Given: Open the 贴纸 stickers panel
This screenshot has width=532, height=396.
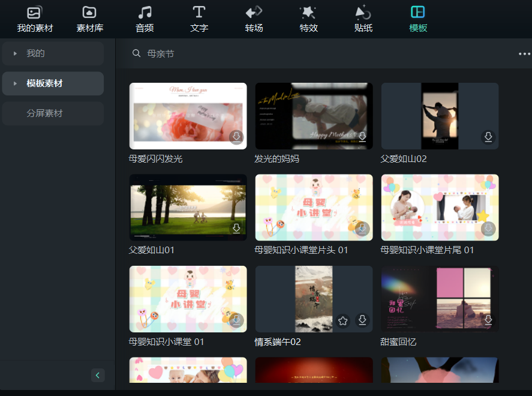Looking at the screenshot, I should (363, 19).
